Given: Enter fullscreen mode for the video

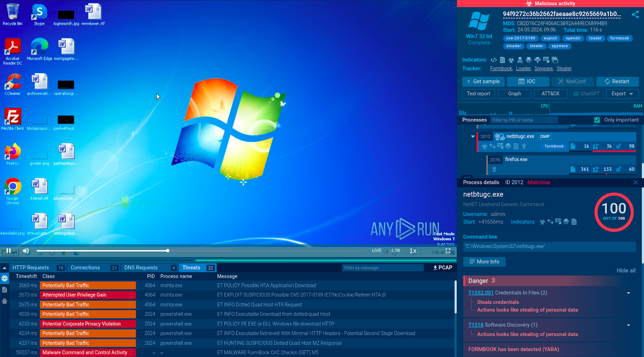Looking at the screenshot, I should [448, 250].
